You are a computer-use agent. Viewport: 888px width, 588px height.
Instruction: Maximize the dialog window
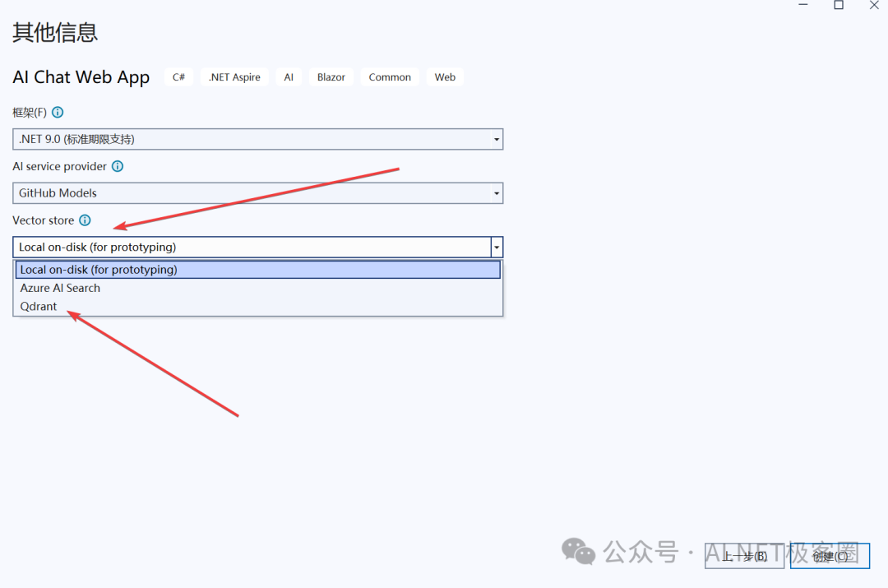[839, 5]
